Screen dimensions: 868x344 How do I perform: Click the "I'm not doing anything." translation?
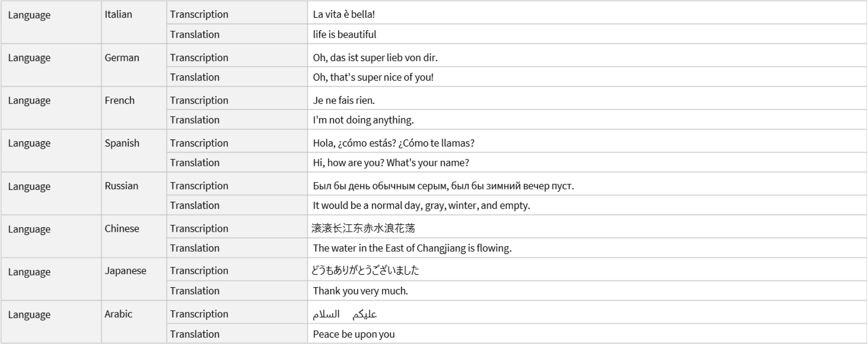coord(363,120)
